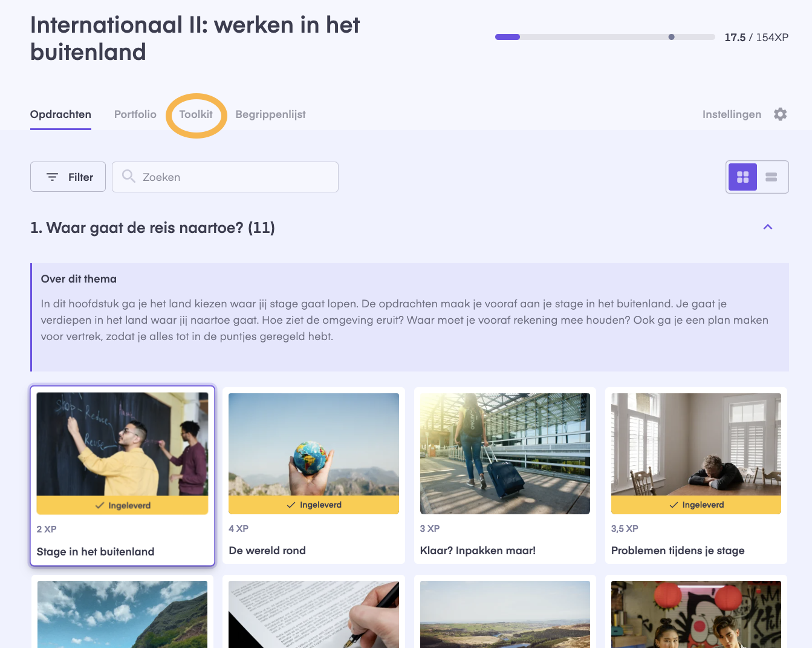Click the 'Klaar? Inpakken maar!' title
The width and height of the screenshot is (812, 648).
pyautogui.click(x=478, y=551)
